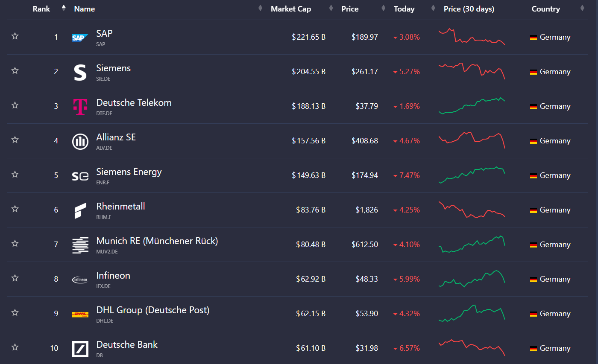Star Munich RE as a favorite
The height and width of the screenshot is (364, 598).
15,243
